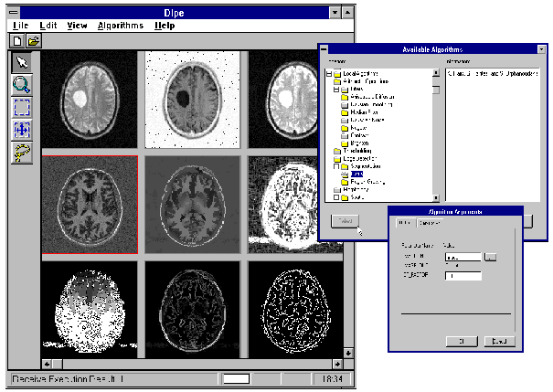Click the image grid horizontal scroll left arrow
The height and width of the screenshot is (392, 553).
47,364
